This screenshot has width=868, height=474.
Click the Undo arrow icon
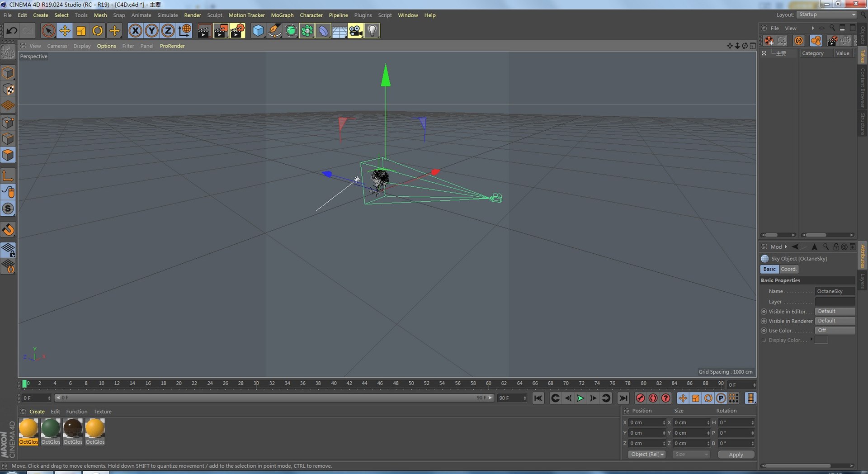[12, 31]
